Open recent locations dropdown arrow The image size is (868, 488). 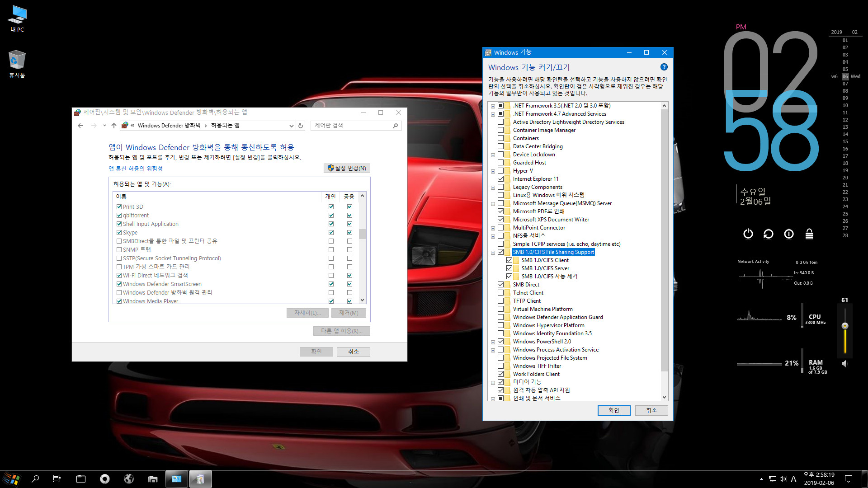click(x=104, y=126)
